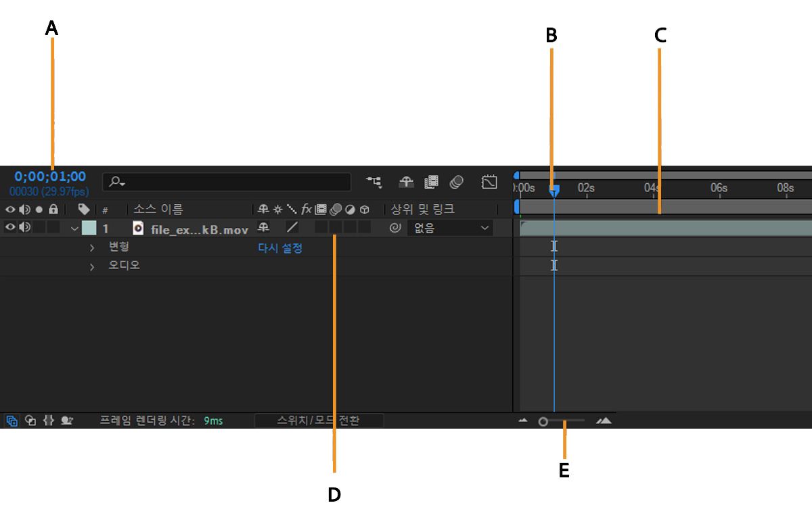Enable frame blending for the composition

click(431, 181)
